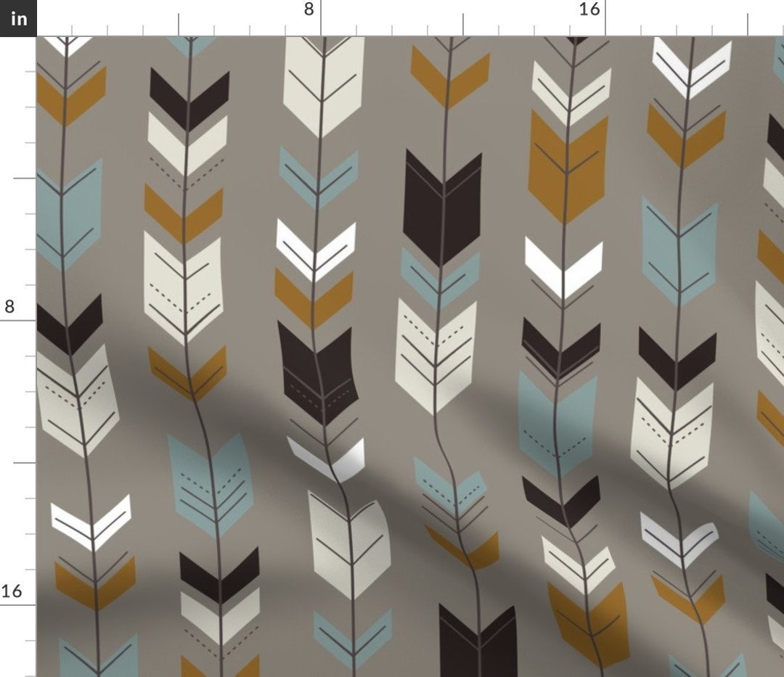
Task: Click the number 8 on the top ruler
Action: 309,10
